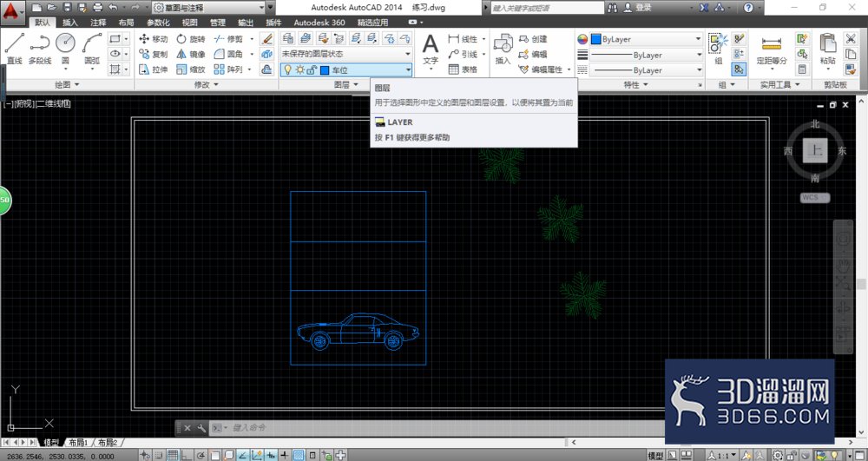Click the 上 top face of view cube
The image size is (868, 461).
(x=815, y=150)
